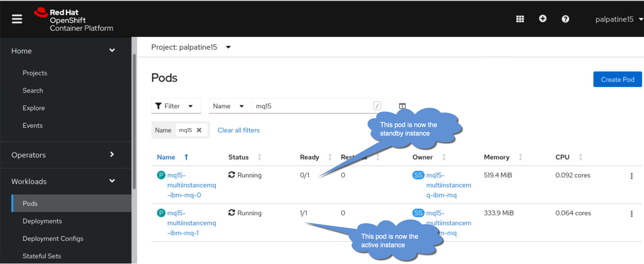This screenshot has height=264, width=644.
Task: Click the 333.9 MiB memory value
Action: [x=499, y=213]
